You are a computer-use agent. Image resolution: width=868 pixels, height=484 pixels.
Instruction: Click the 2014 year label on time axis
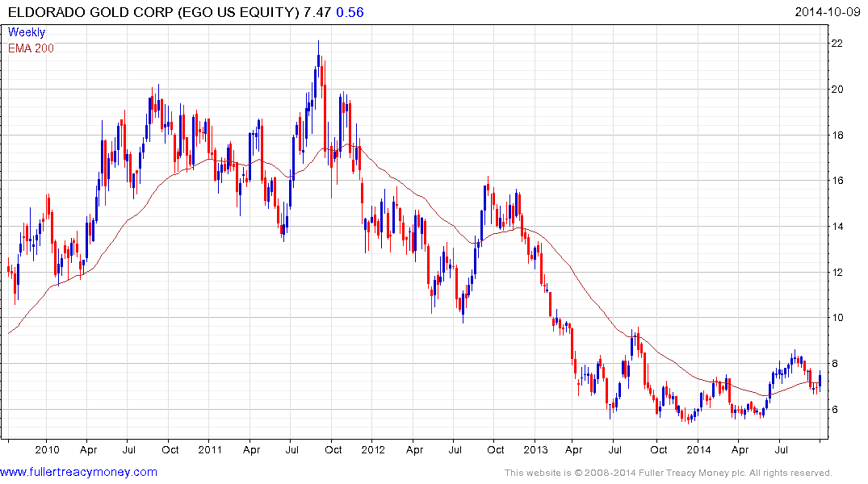[698, 449]
